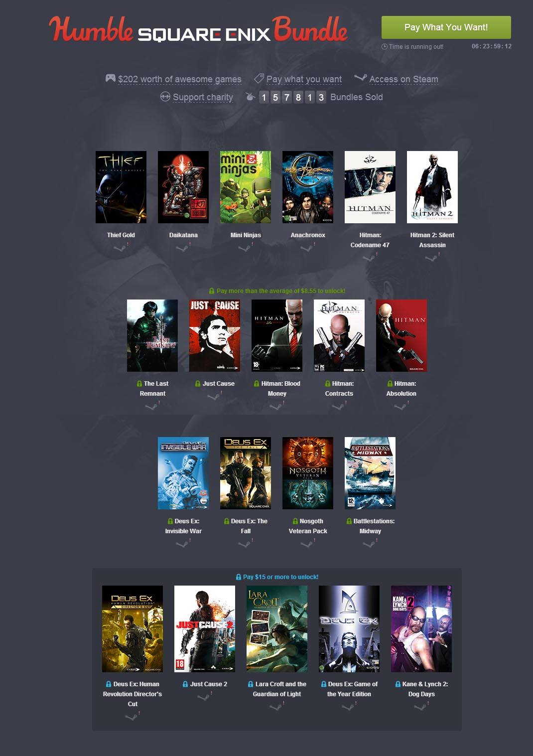Click the Steam icon under Mini Ninjas
Screen dimensions: 533x756
[244, 248]
